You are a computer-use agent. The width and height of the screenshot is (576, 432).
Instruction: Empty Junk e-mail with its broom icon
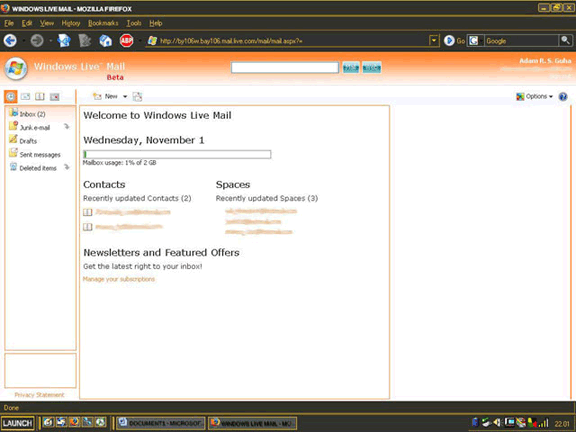tap(66, 127)
